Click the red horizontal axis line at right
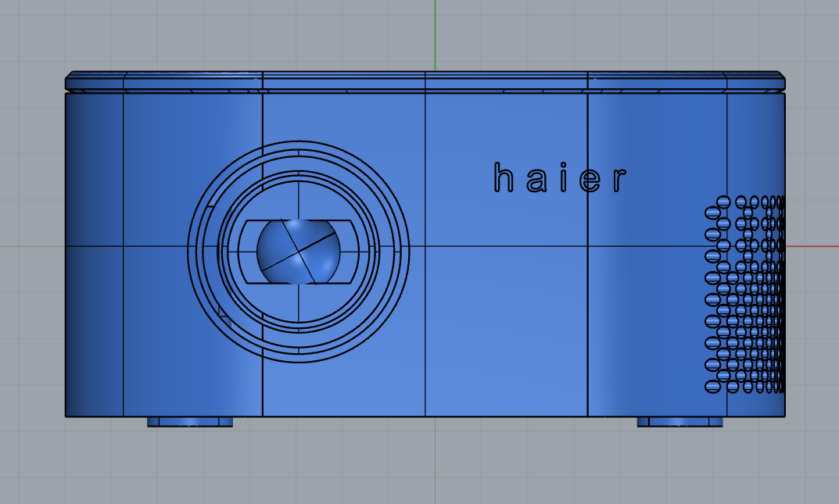Viewport: 839px width, 504px height. [813, 246]
